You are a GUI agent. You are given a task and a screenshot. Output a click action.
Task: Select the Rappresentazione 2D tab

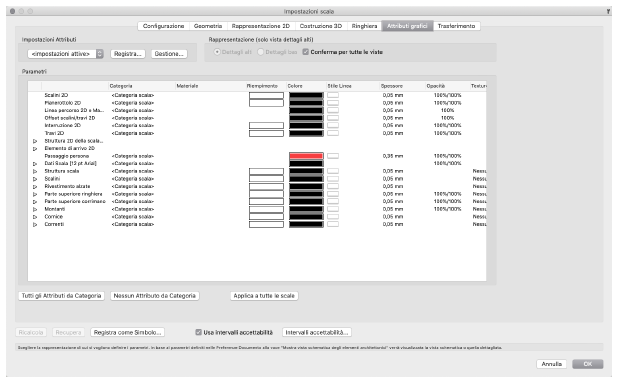click(x=261, y=26)
